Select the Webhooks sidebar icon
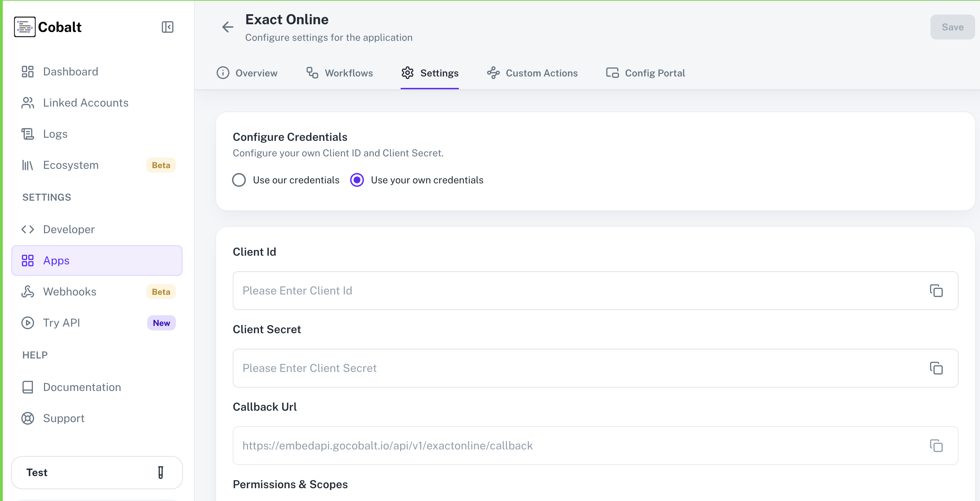 click(x=27, y=292)
